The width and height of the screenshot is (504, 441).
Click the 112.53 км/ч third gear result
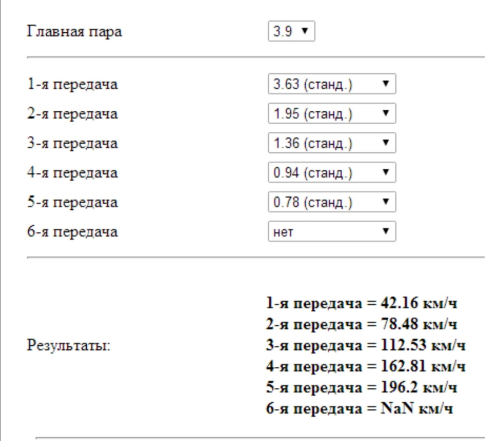coord(366,346)
